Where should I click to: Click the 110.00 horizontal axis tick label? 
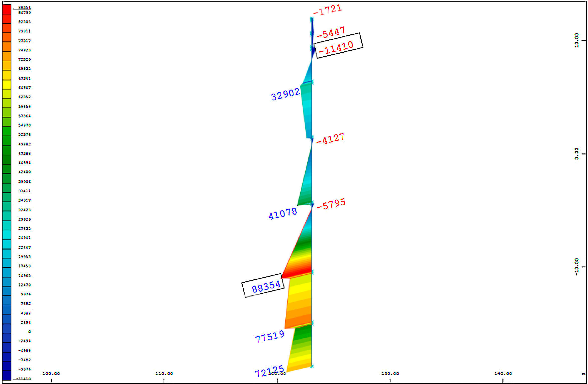tap(164, 374)
